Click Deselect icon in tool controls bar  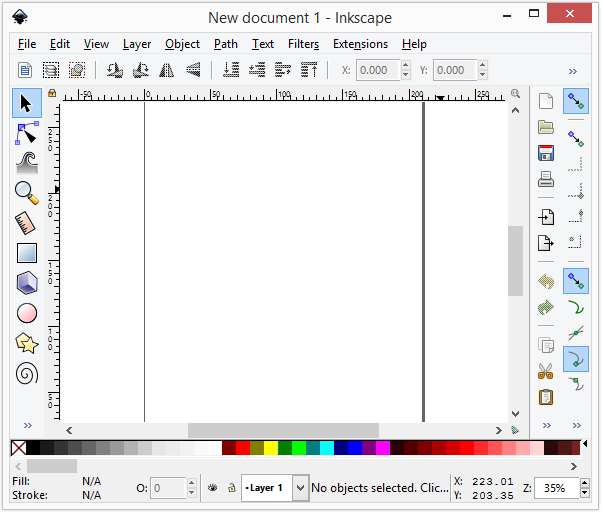(77, 70)
